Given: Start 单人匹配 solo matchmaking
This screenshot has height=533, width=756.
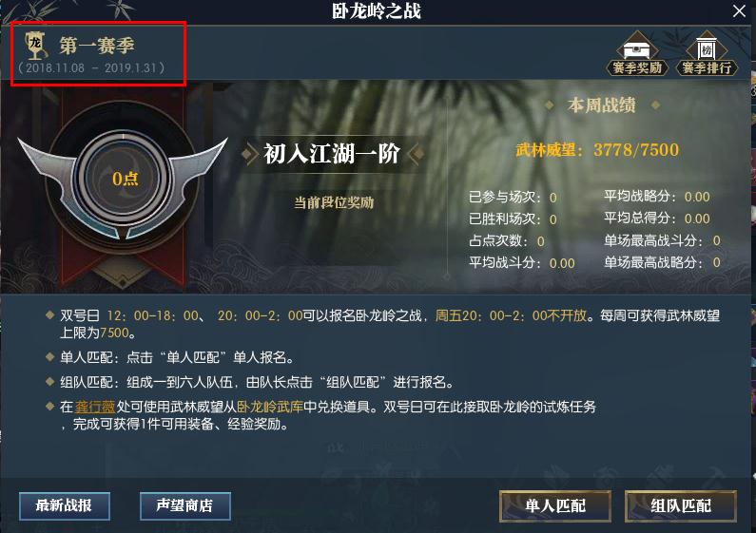Looking at the screenshot, I should [x=555, y=506].
